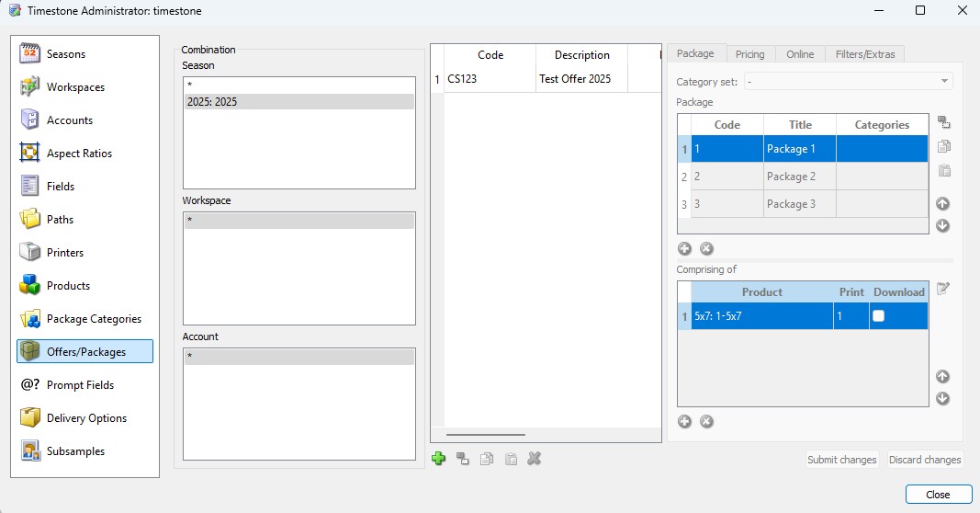Add product plus button below Comprising of
The height and width of the screenshot is (513, 980).
click(x=684, y=421)
